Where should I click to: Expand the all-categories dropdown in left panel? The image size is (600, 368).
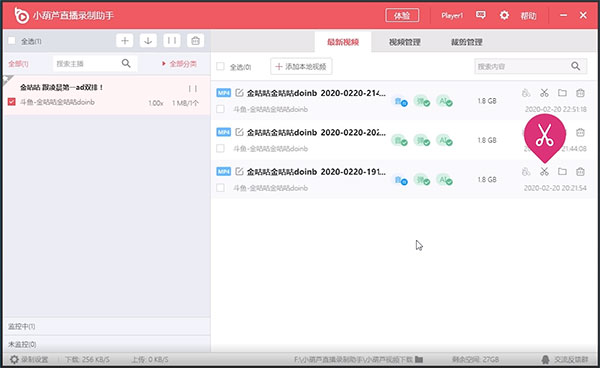(179, 64)
